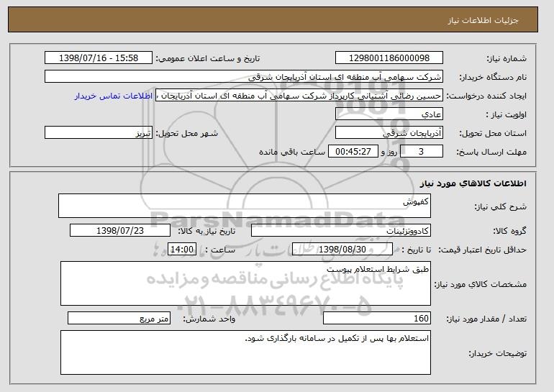Click the text ساعت باقی مانده
Image resolution: width=554 pixels, height=392 pixels.
[x=292, y=152]
